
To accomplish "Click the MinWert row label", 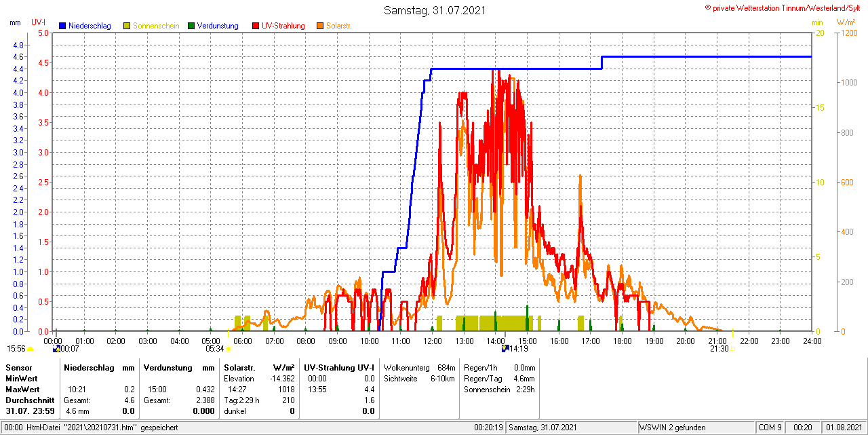I will pyautogui.click(x=22, y=378).
